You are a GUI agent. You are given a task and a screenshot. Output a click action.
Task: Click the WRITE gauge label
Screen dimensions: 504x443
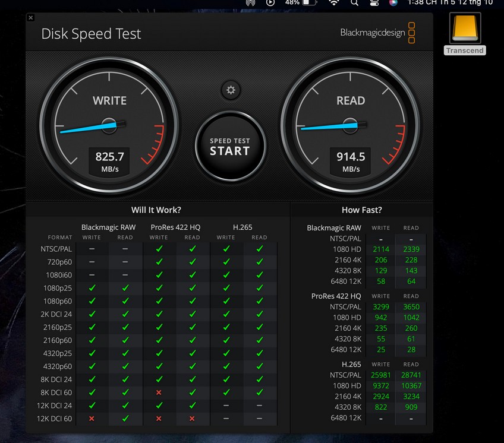[109, 100]
